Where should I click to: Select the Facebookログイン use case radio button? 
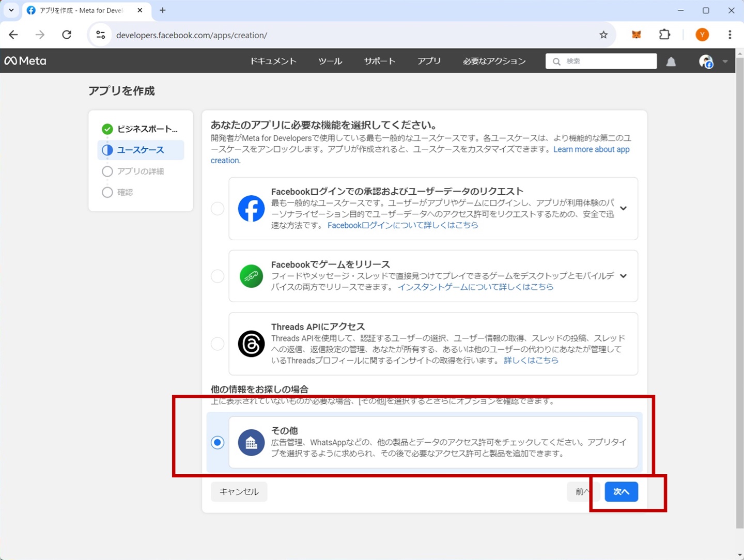coord(218,209)
